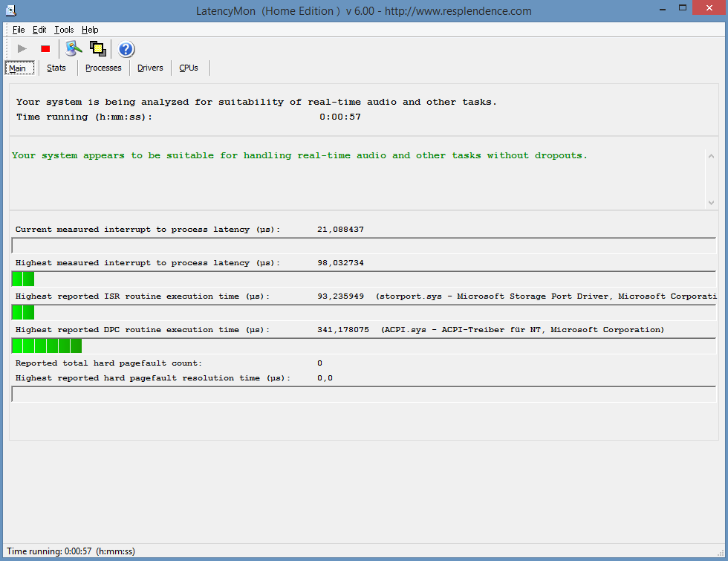Maximize the LatencyMon window
Viewport: 728px width, 561px height.
click(683, 8)
